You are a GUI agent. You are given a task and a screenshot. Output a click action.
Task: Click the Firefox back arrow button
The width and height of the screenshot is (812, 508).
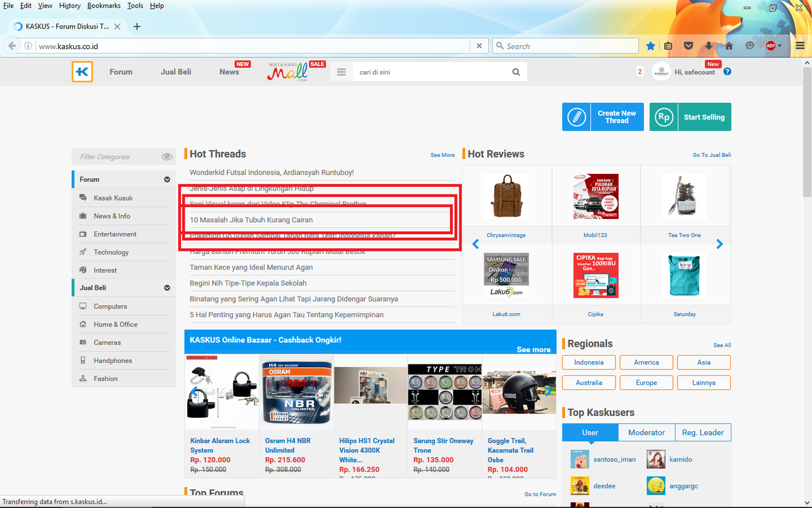[12, 46]
